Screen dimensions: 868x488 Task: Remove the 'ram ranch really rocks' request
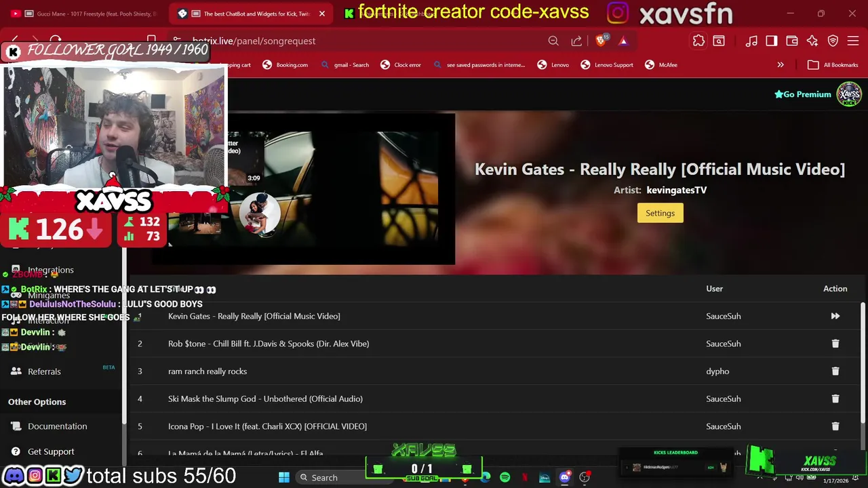pyautogui.click(x=835, y=371)
